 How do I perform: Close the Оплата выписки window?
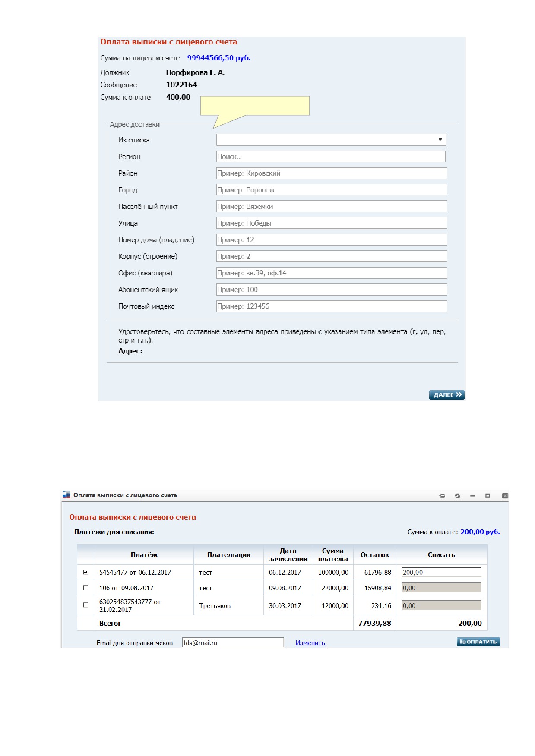point(505,496)
